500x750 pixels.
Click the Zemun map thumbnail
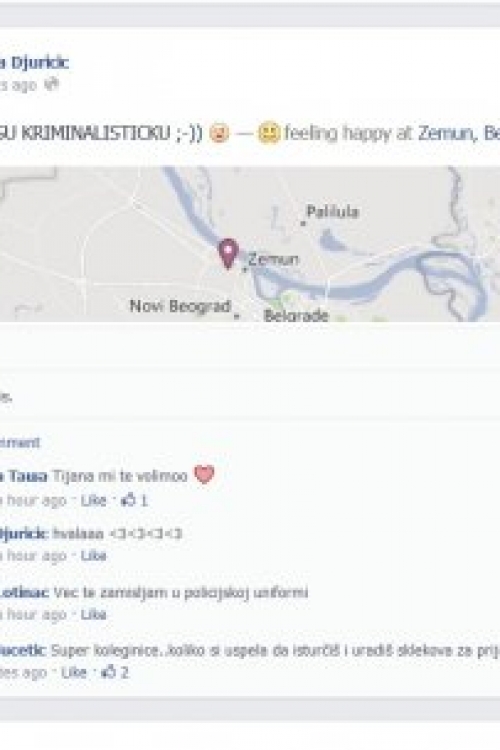(250, 243)
